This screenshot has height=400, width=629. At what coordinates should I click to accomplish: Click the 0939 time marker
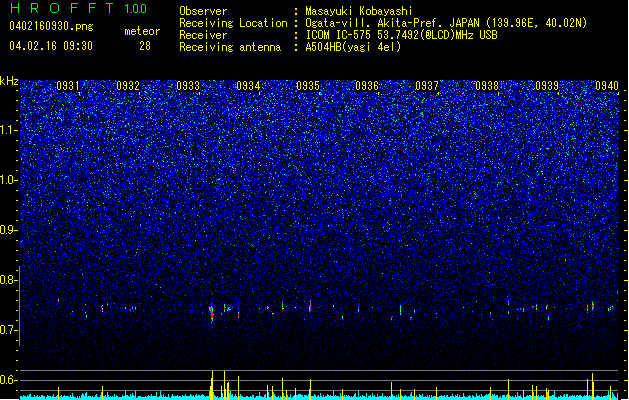tap(547, 86)
